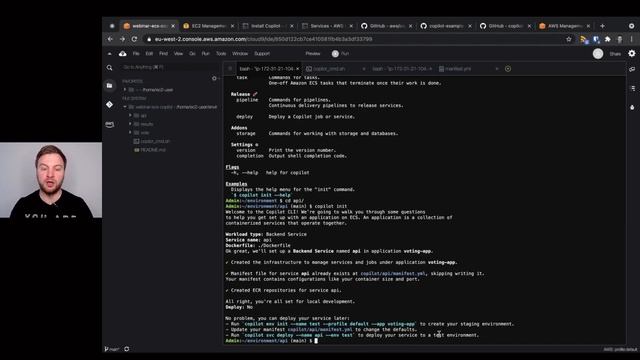
Task: Open Cloud9 preferences gear icon
Action: click(x=632, y=53)
